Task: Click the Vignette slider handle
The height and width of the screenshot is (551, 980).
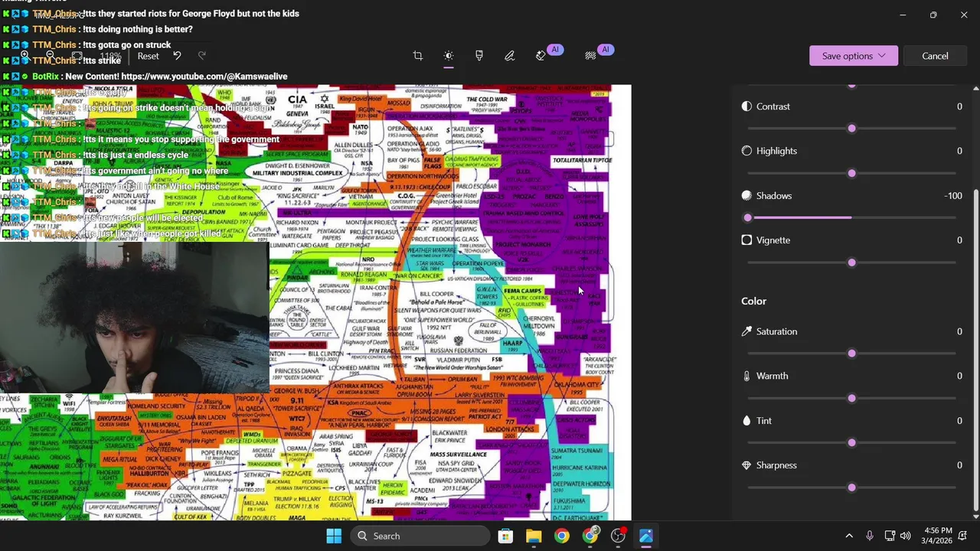Action: [851, 262]
